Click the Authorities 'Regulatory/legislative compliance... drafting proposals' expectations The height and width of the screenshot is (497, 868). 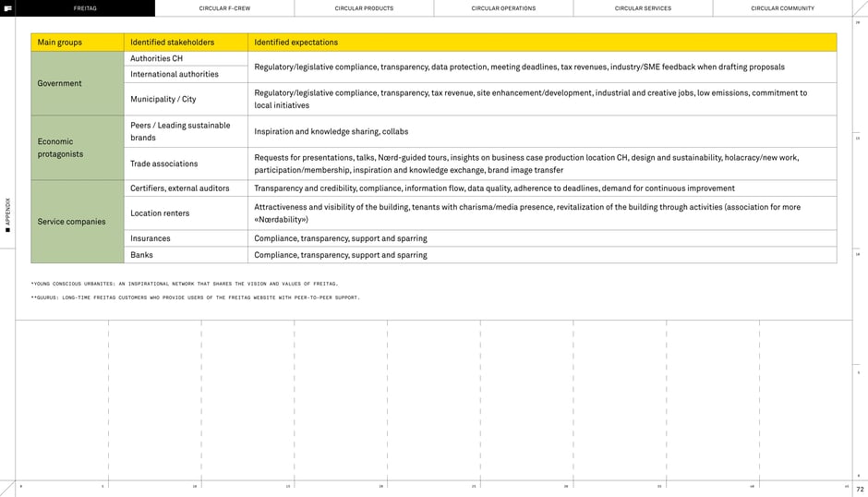tap(519, 67)
